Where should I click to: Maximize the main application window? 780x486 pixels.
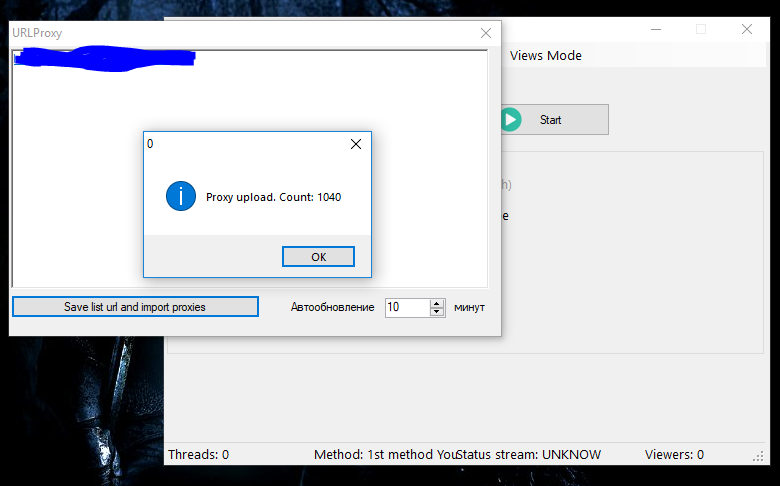coord(701,29)
